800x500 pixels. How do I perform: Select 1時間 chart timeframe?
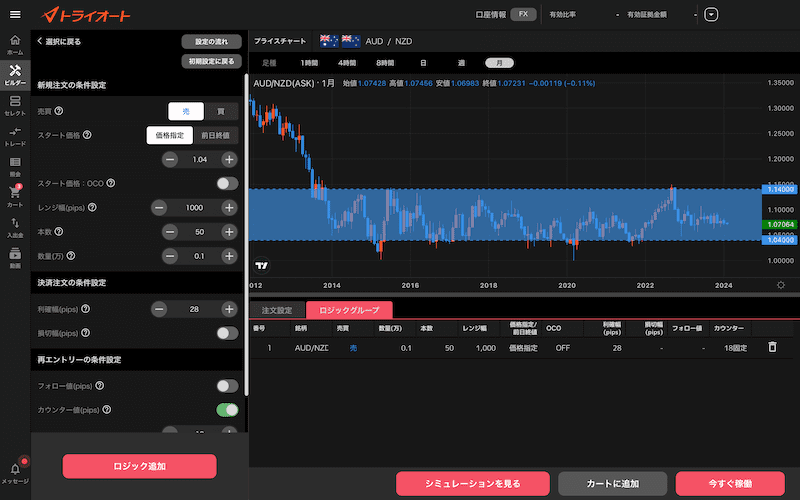[x=309, y=63]
